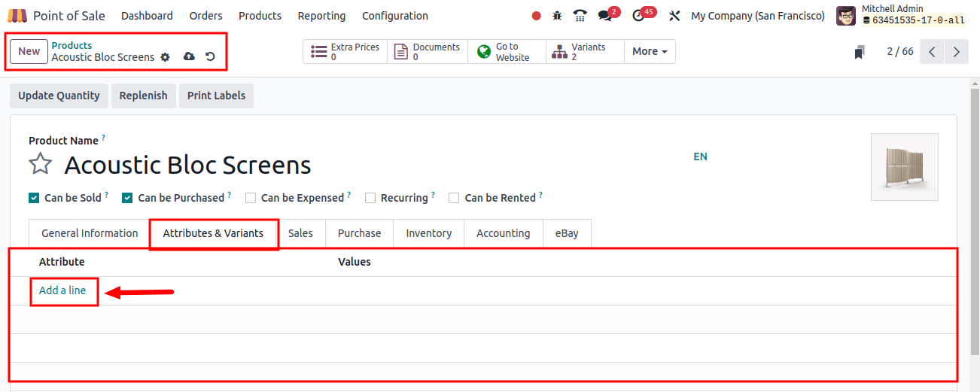Open company switcher My Company (San Francisco)
This screenshot has height=392, width=980.
(x=757, y=16)
